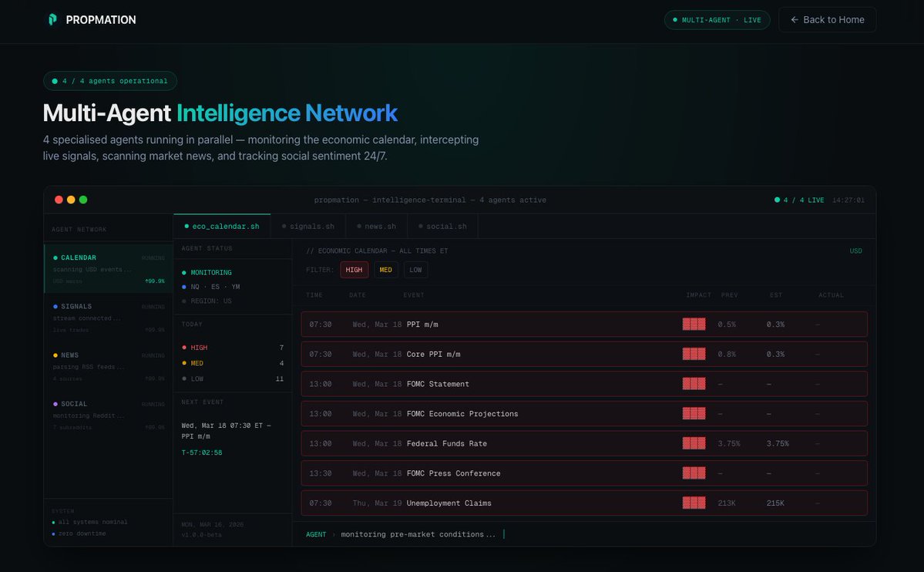Click impact bars for FOMC Economic Projections
924x572 pixels.
tap(694, 413)
